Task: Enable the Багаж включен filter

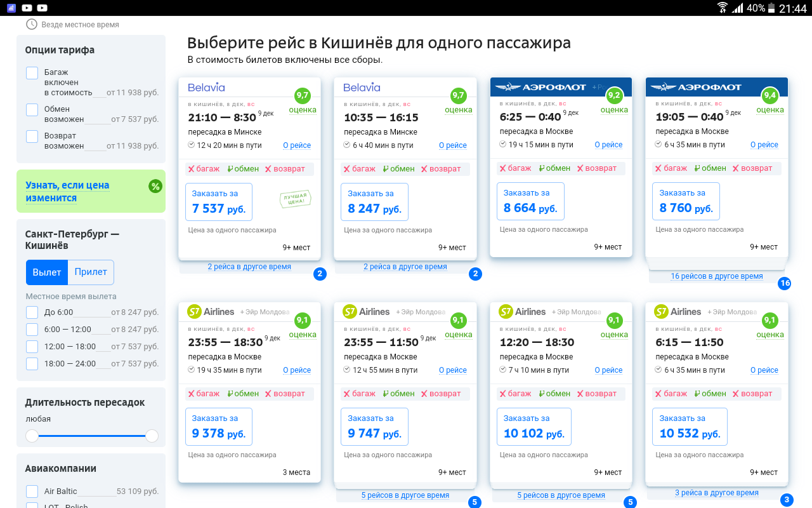Action: tap(32, 72)
